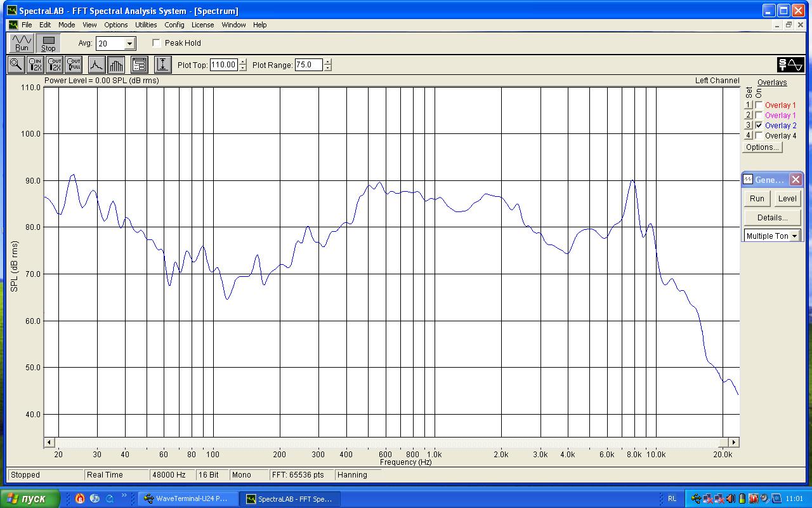
Task: Click overlay Set button 4
Action: click(x=749, y=136)
